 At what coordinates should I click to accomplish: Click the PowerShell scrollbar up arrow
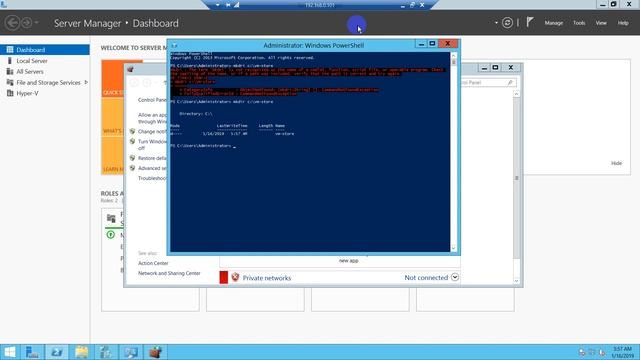[453, 56]
